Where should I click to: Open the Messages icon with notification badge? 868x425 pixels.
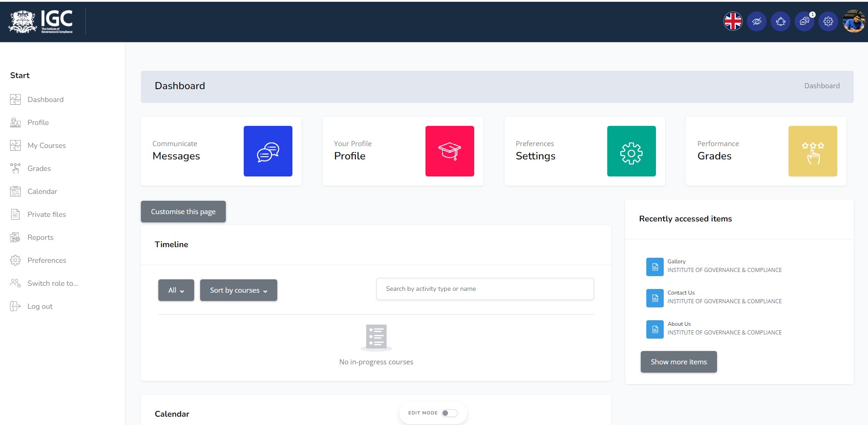tap(804, 21)
